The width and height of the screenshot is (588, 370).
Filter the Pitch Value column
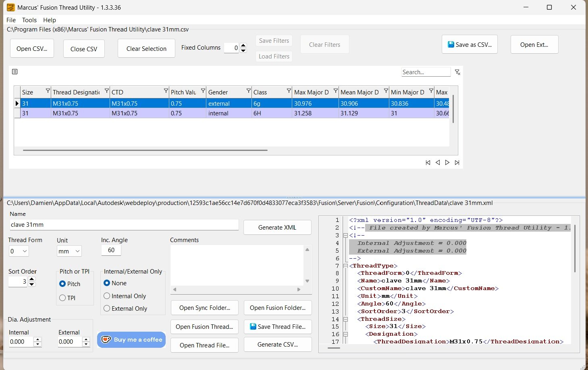click(203, 90)
